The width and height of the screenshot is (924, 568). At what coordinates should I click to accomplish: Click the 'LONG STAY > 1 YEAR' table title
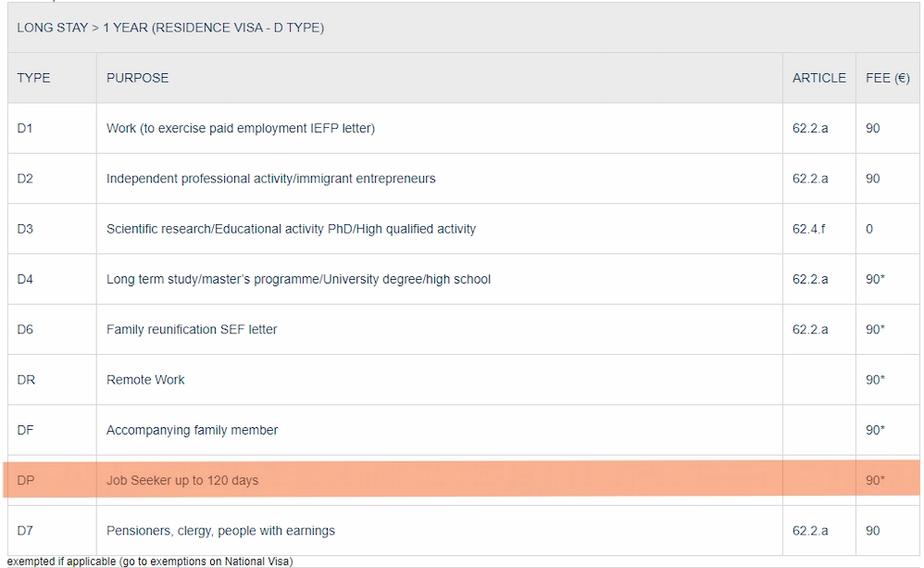tap(170, 28)
